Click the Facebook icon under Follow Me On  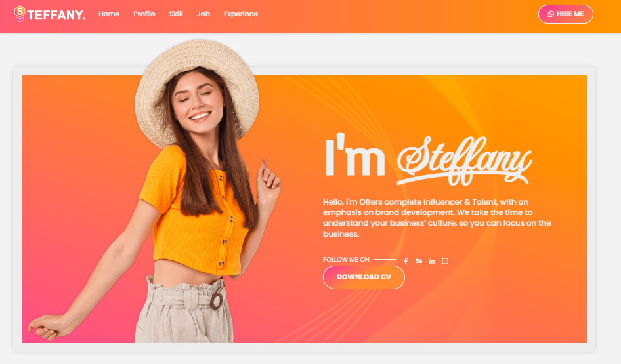click(x=406, y=261)
